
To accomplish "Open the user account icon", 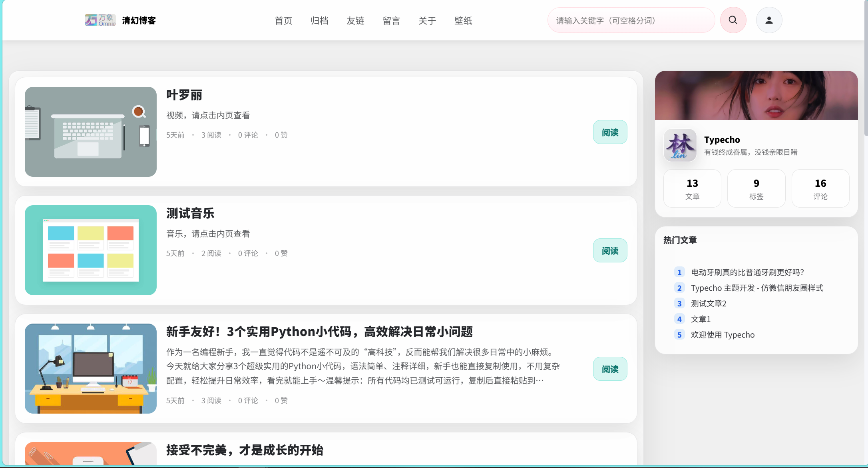I will [x=769, y=20].
